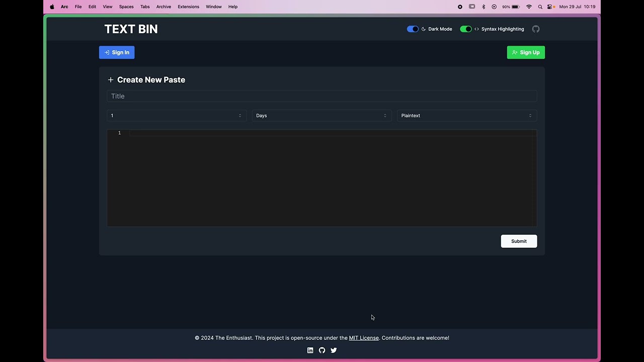Open the Plaintext language dropdown
The image size is (644, 362).
[x=467, y=116]
